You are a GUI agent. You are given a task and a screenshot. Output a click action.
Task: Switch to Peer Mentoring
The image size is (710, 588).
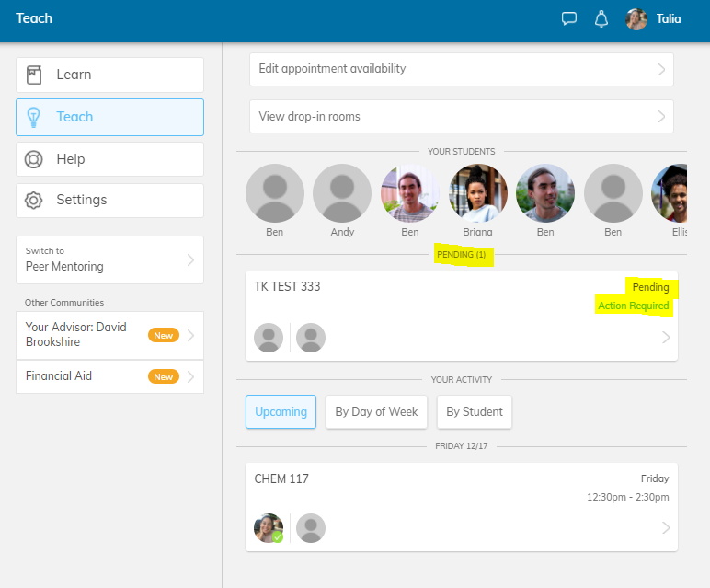(109, 260)
